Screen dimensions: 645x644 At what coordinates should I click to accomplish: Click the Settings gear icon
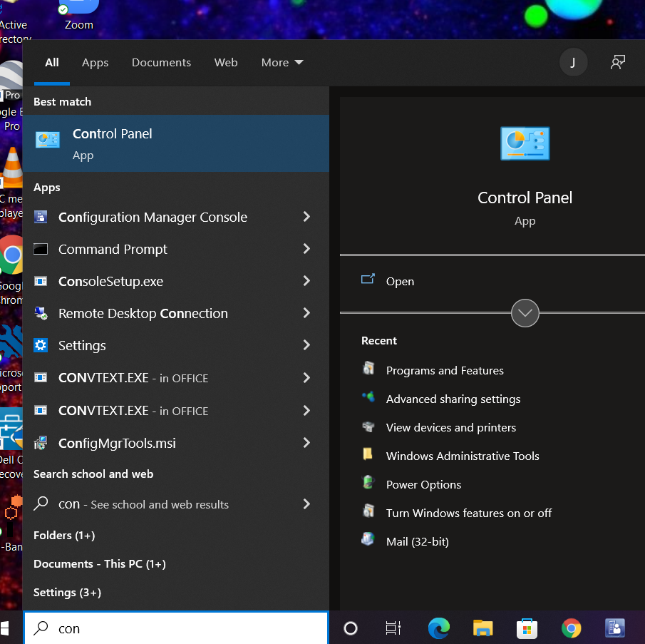click(x=41, y=345)
